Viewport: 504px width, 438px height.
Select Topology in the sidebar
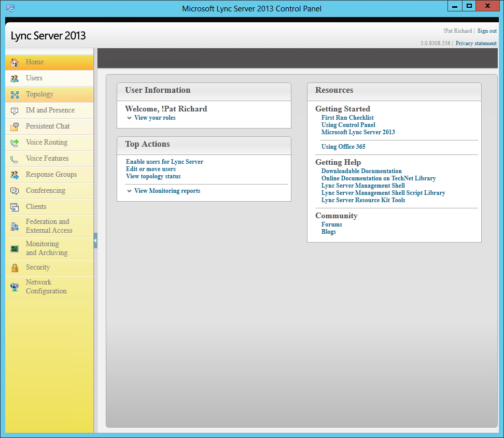click(49, 94)
